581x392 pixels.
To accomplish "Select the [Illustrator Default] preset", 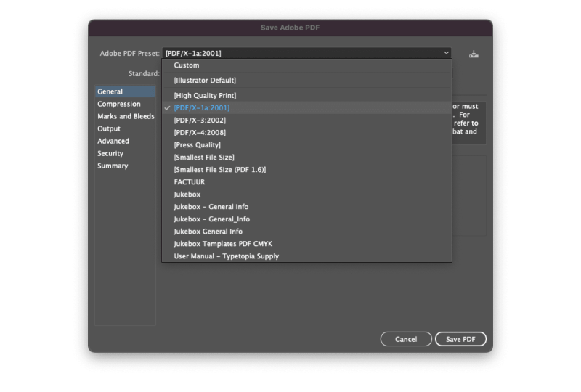I will click(306, 81).
